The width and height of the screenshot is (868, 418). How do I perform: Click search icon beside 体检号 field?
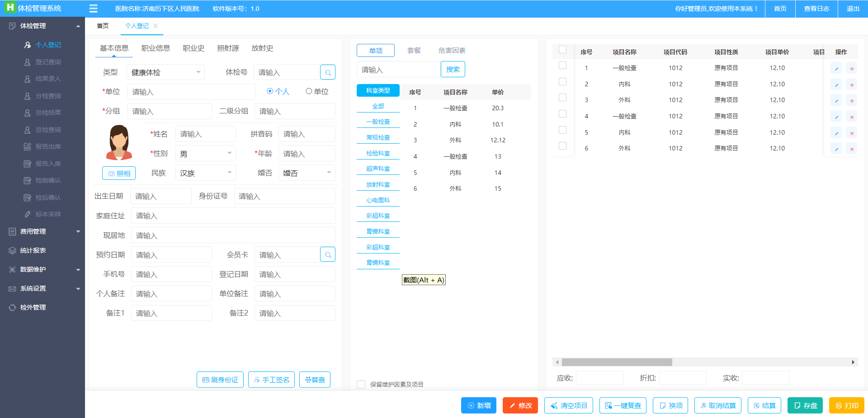(x=328, y=72)
